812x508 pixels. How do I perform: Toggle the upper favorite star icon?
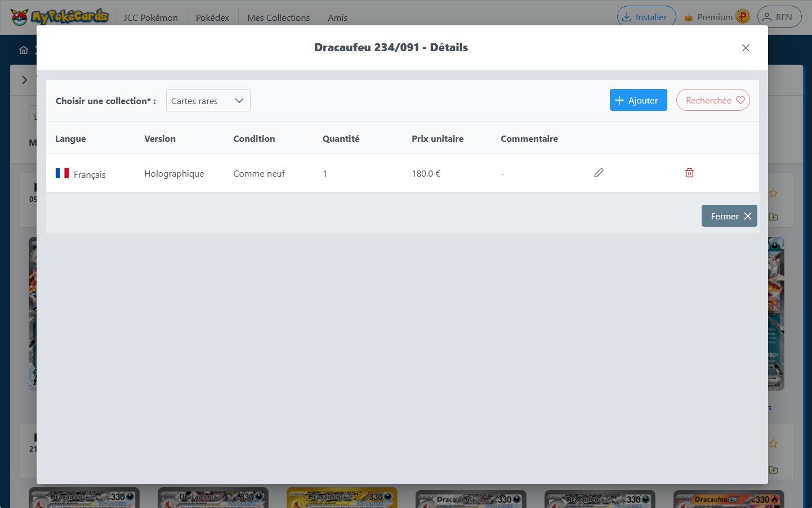click(773, 193)
